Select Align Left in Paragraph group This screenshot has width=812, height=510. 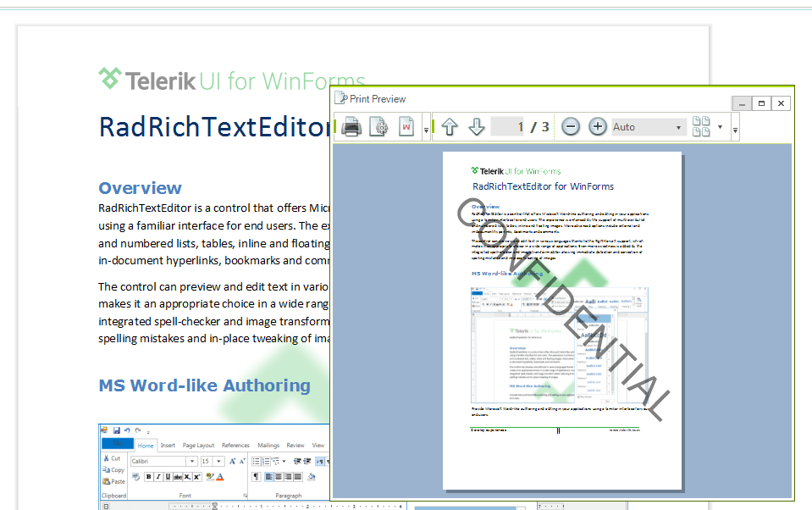coord(268,477)
